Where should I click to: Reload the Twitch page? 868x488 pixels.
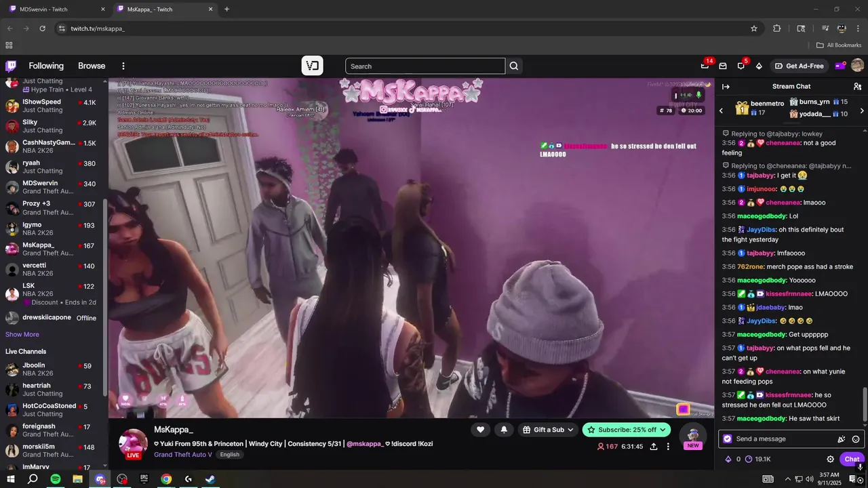(x=42, y=28)
